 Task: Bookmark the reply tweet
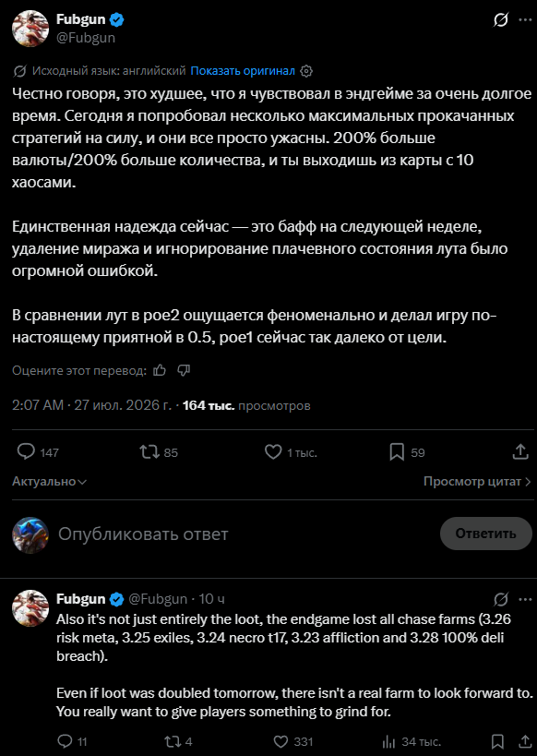pyautogui.click(x=497, y=741)
